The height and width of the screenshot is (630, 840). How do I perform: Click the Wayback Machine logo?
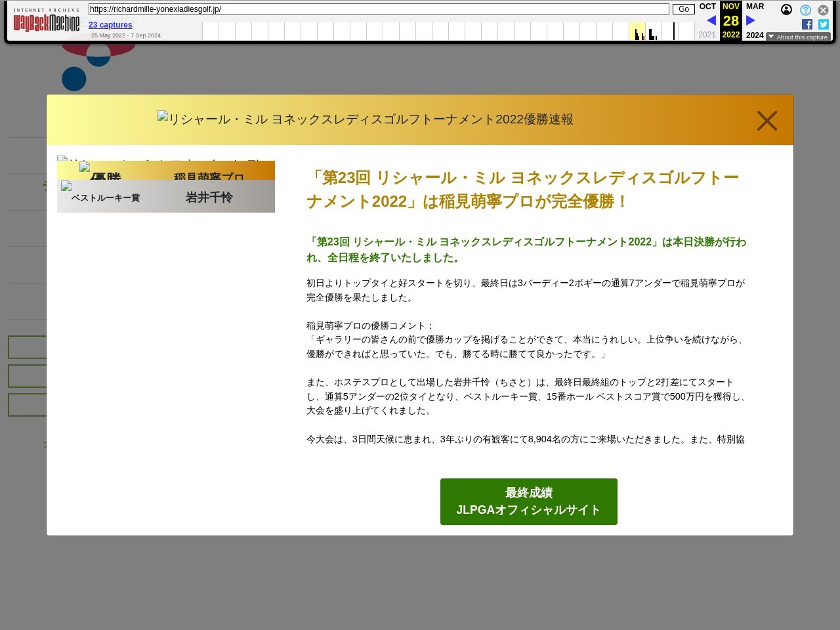47,20
